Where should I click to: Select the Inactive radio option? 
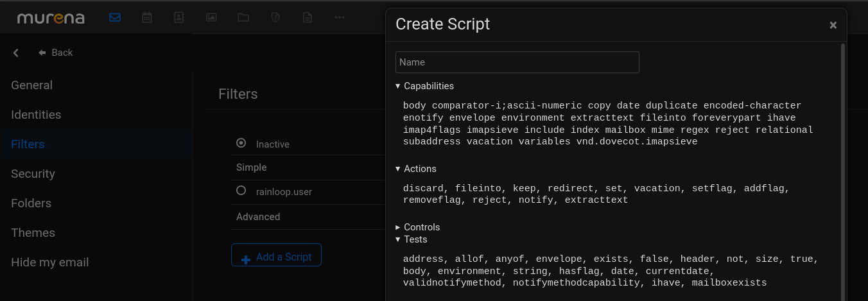click(241, 143)
